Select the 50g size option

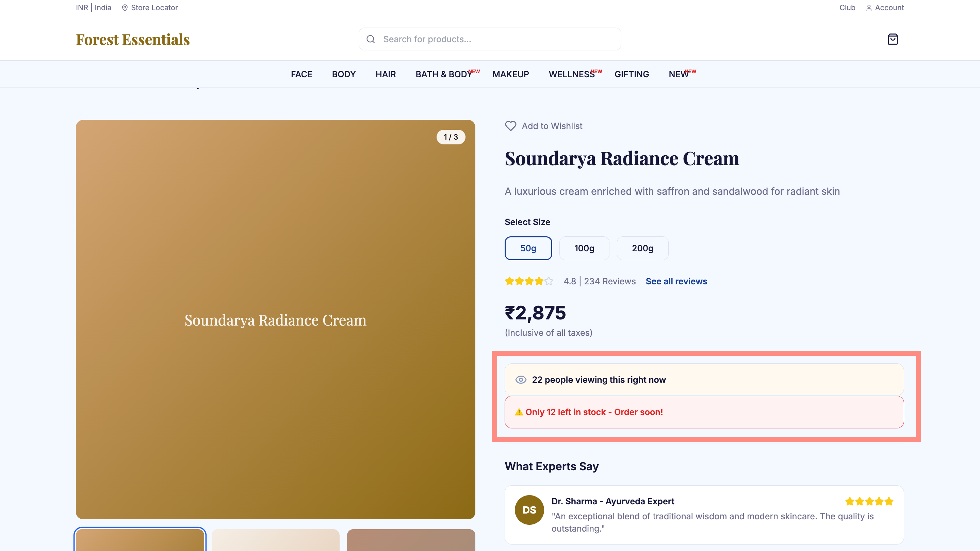tap(528, 248)
